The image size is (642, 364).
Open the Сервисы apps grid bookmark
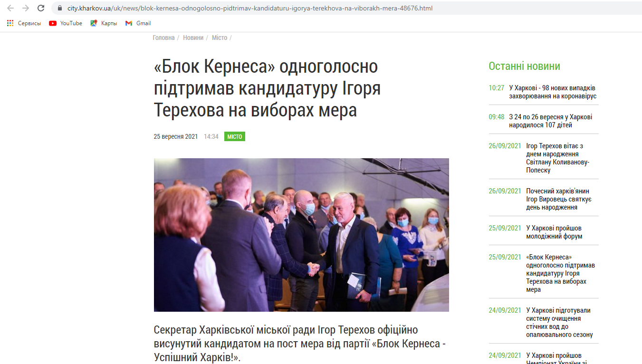click(x=24, y=23)
